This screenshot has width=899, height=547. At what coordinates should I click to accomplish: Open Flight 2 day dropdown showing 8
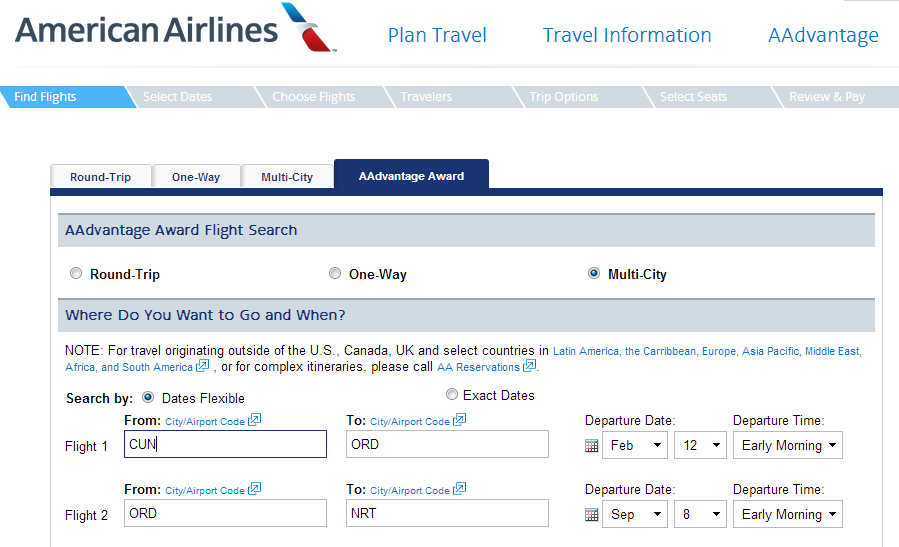click(701, 514)
